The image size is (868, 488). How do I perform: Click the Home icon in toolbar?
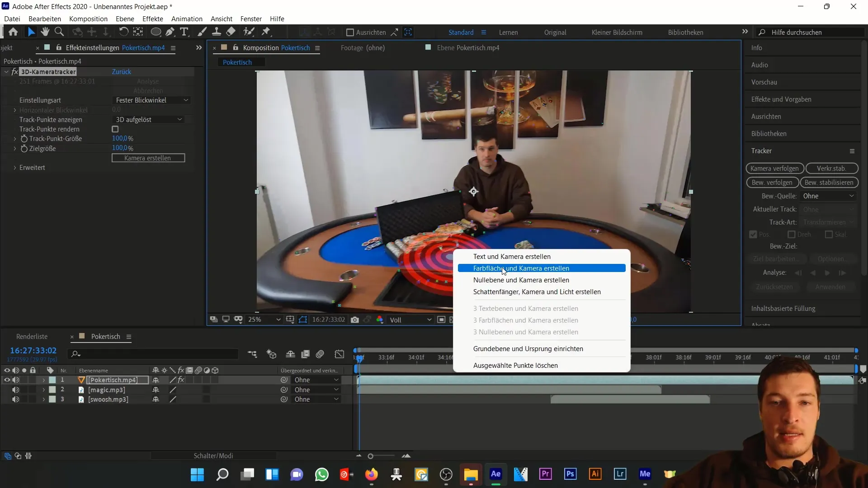point(13,32)
